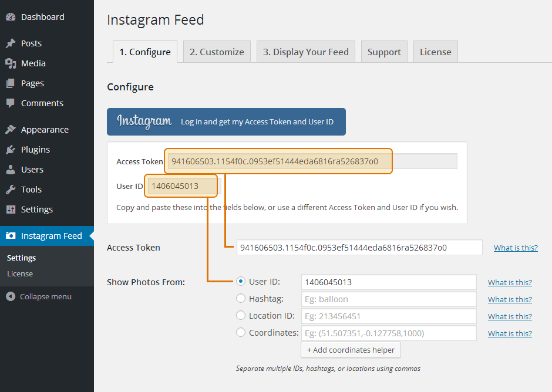This screenshot has height=392, width=552.
Task: Click the Media library icon
Action: pyautogui.click(x=11, y=63)
